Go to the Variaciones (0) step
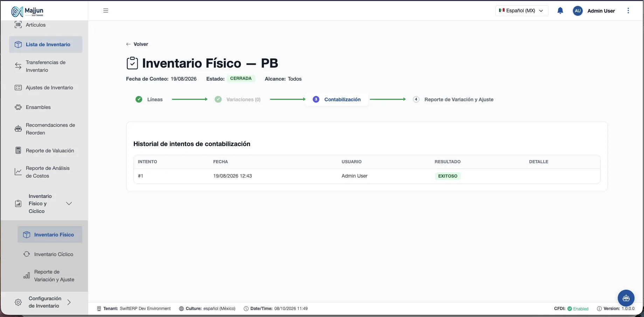 (238, 99)
